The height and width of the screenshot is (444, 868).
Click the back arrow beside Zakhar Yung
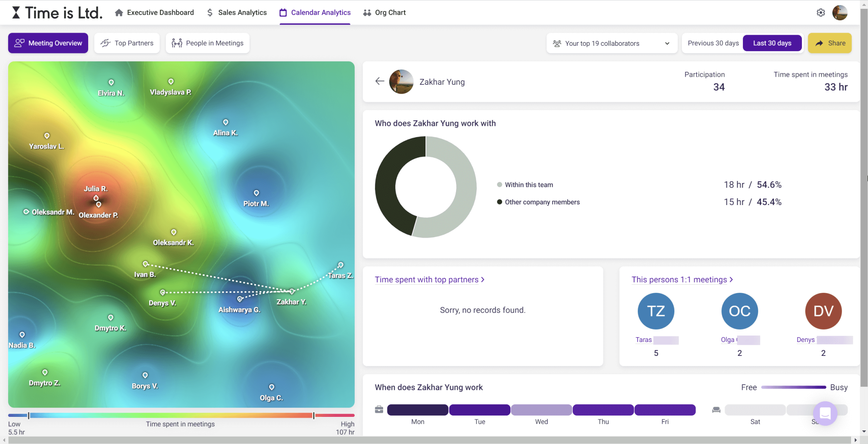(x=379, y=81)
